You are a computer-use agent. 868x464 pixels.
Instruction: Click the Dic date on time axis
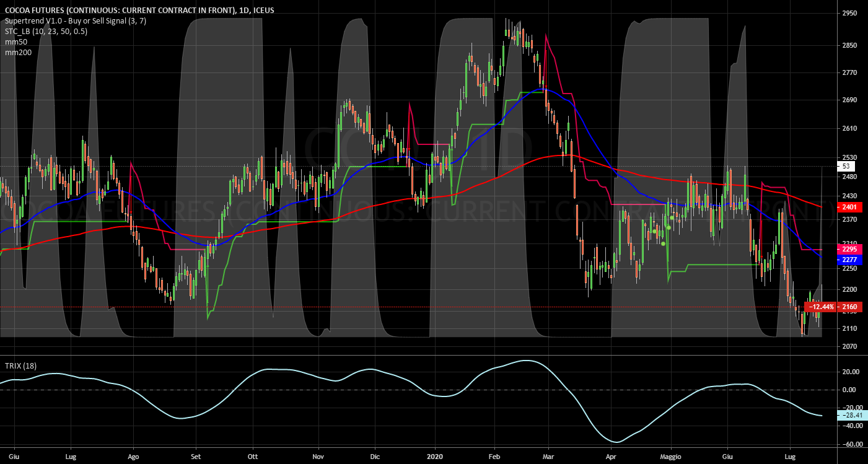[x=374, y=456]
